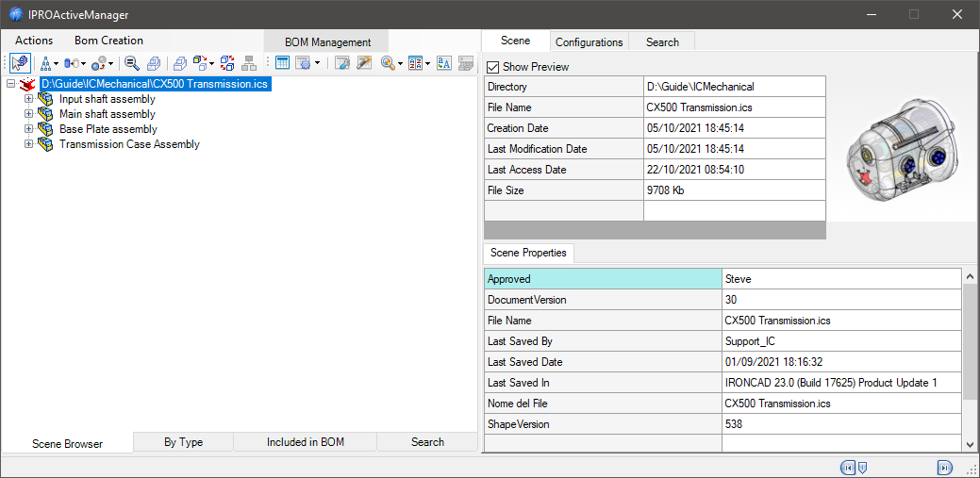Click the Scene Properties scroll up arrow
This screenshot has width=980, height=478.
970,275
